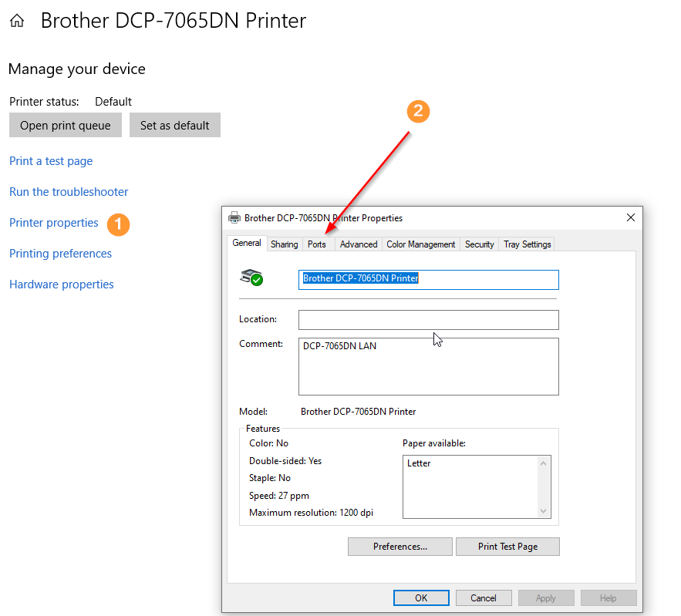Open the Security tab
The height and width of the screenshot is (616, 681).
click(x=479, y=244)
